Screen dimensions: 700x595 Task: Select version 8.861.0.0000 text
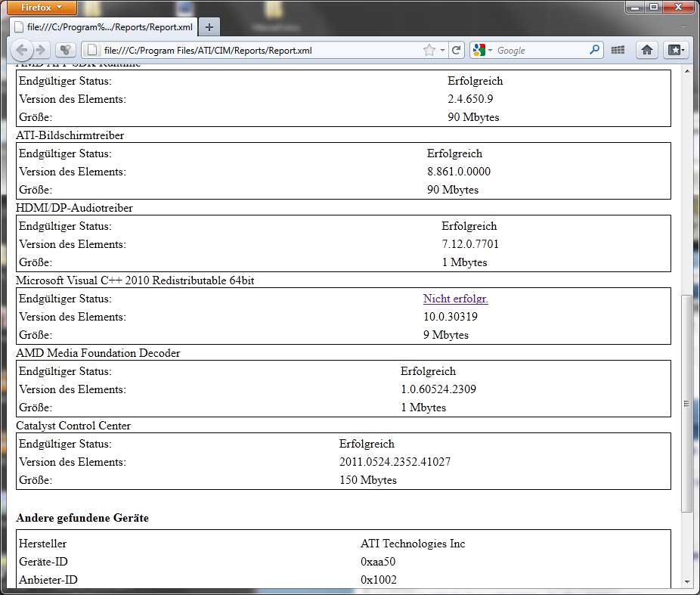(459, 172)
